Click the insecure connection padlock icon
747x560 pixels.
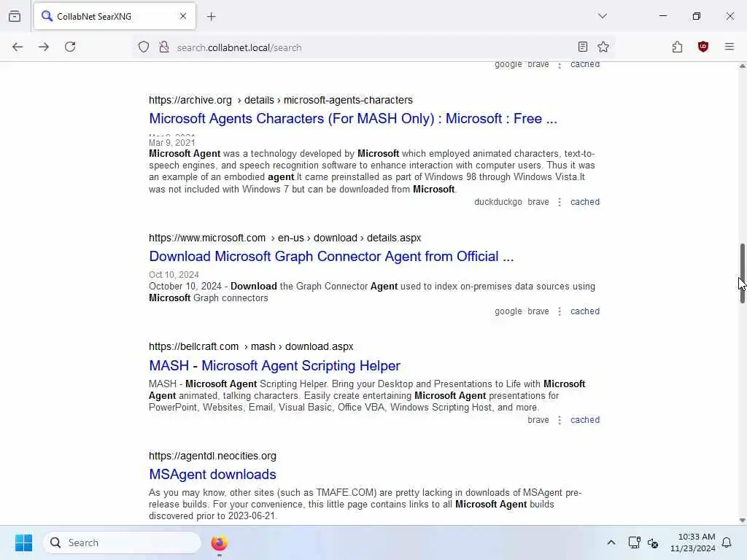point(164,47)
